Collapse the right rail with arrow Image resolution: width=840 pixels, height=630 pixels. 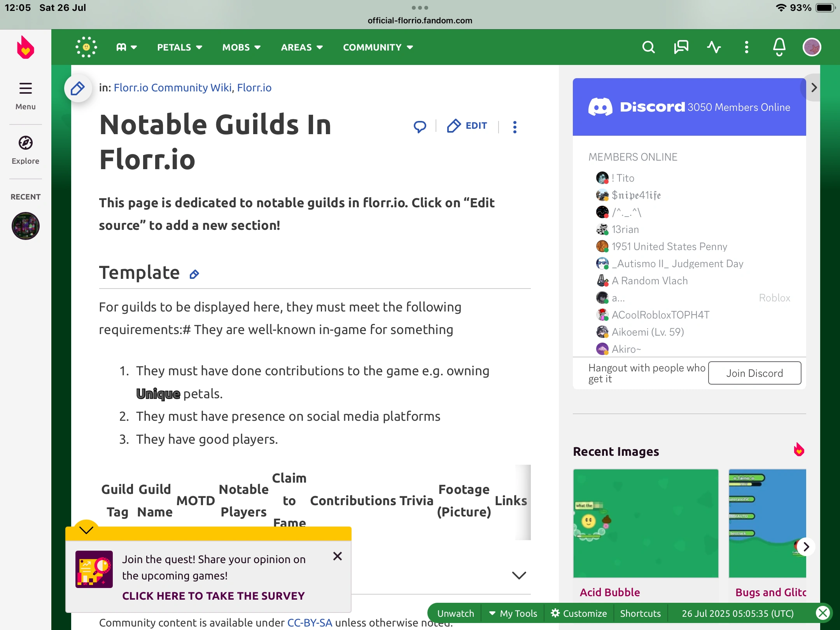814,87
